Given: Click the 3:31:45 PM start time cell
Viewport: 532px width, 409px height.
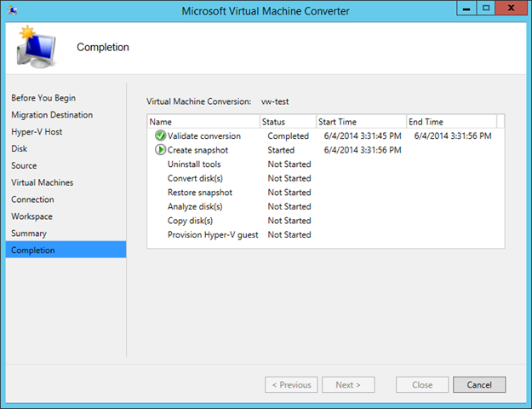Looking at the screenshot, I should coord(363,135).
